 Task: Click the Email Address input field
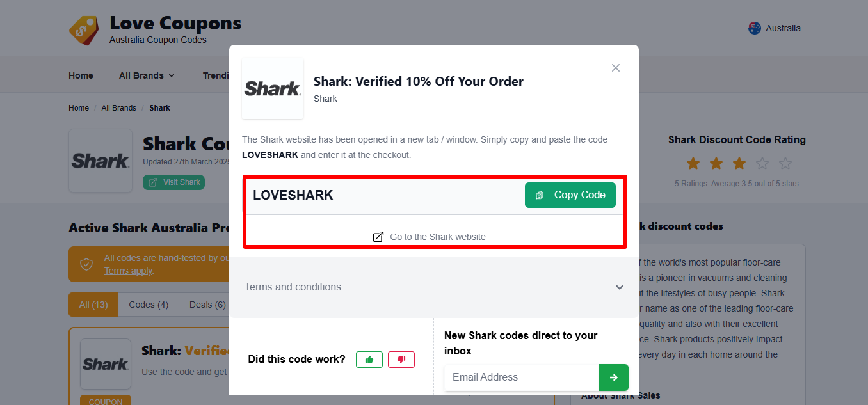pyautogui.click(x=520, y=377)
